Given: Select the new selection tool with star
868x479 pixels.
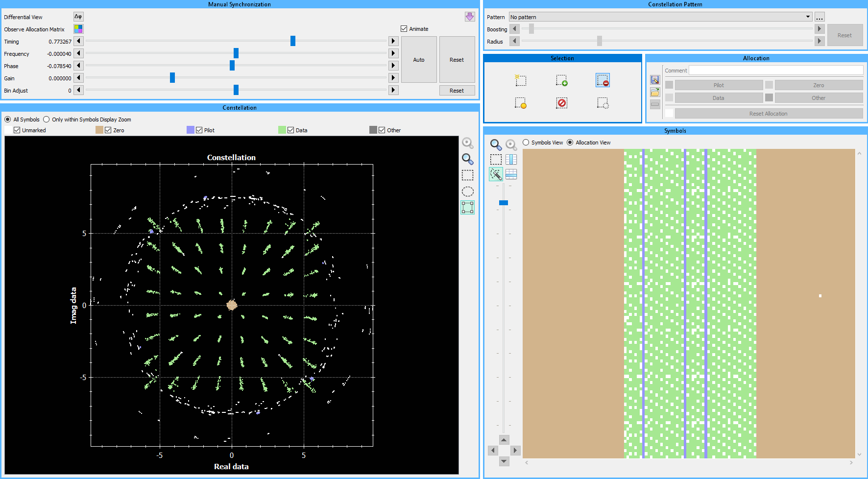Looking at the screenshot, I should click(x=520, y=80).
